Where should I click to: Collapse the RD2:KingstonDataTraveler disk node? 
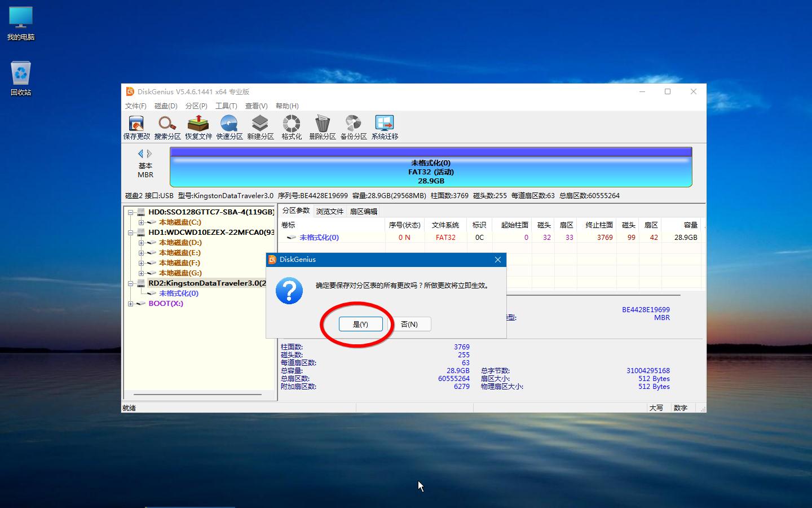[131, 283]
